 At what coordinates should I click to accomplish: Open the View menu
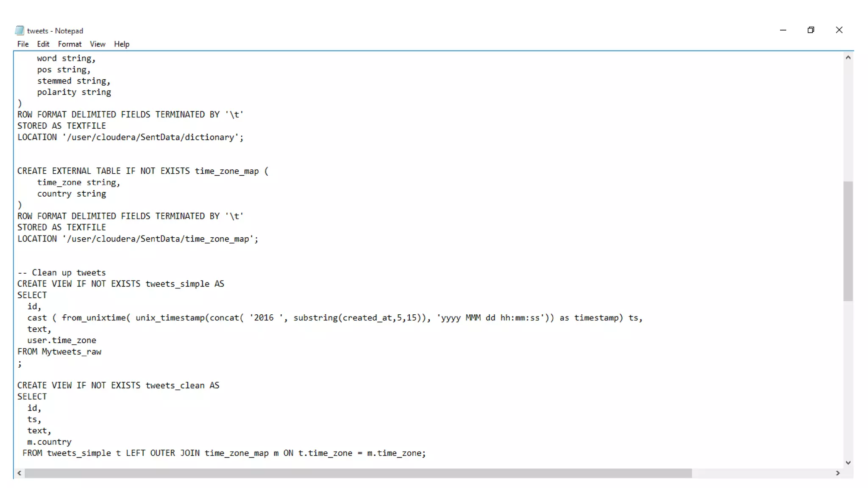(x=97, y=44)
